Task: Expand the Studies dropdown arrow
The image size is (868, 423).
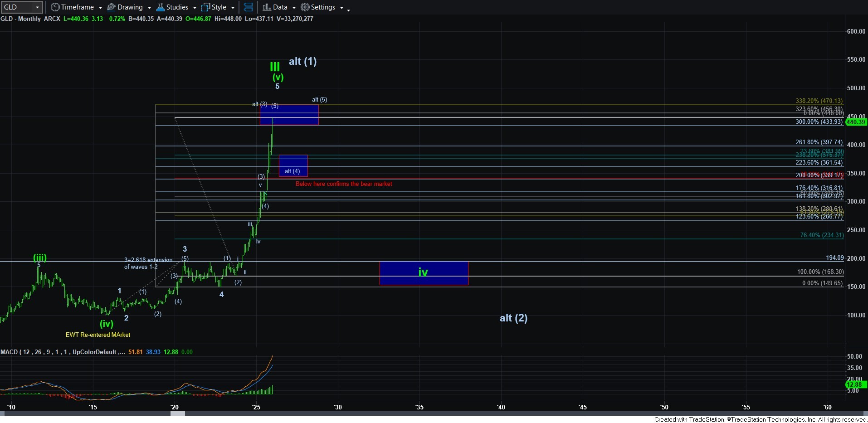Action: tap(195, 8)
